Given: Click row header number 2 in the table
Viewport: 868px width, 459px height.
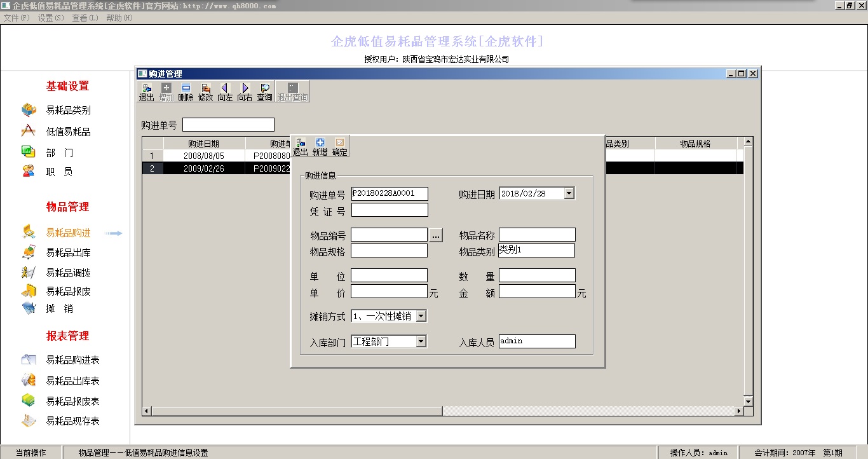Looking at the screenshot, I should point(153,168).
